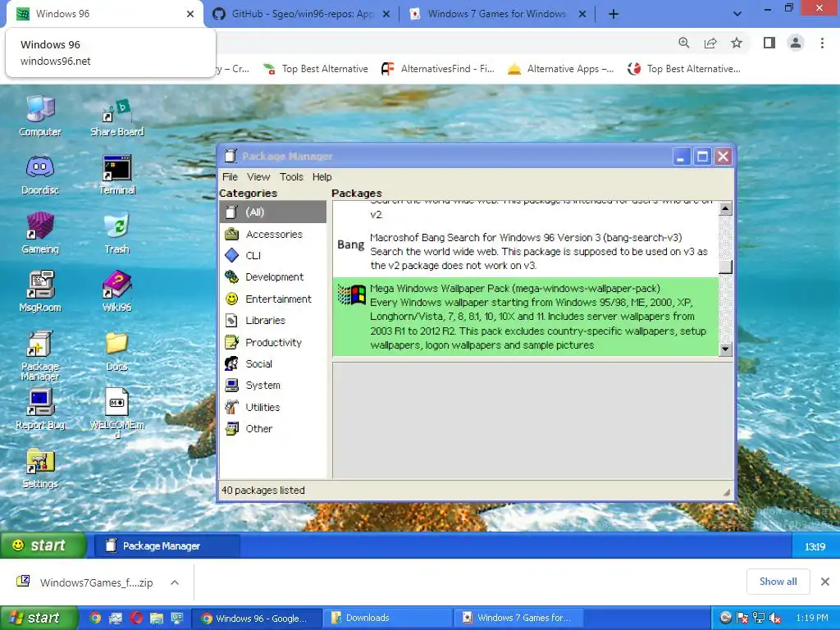840x630 pixels.
Task: Click the Windows 96 green start button
Action: click(43, 546)
